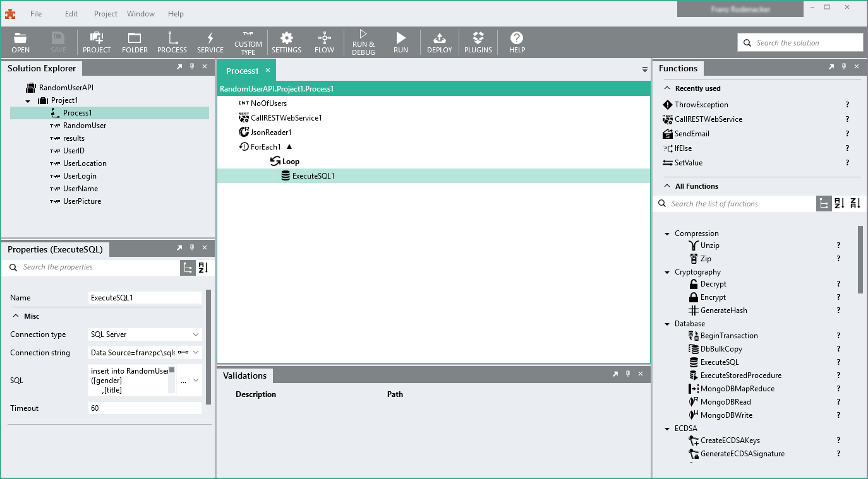Image resolution: width=868 pixels, height=479 pixels.
Task: Pin the Validations panel
Action: [628, 374]
